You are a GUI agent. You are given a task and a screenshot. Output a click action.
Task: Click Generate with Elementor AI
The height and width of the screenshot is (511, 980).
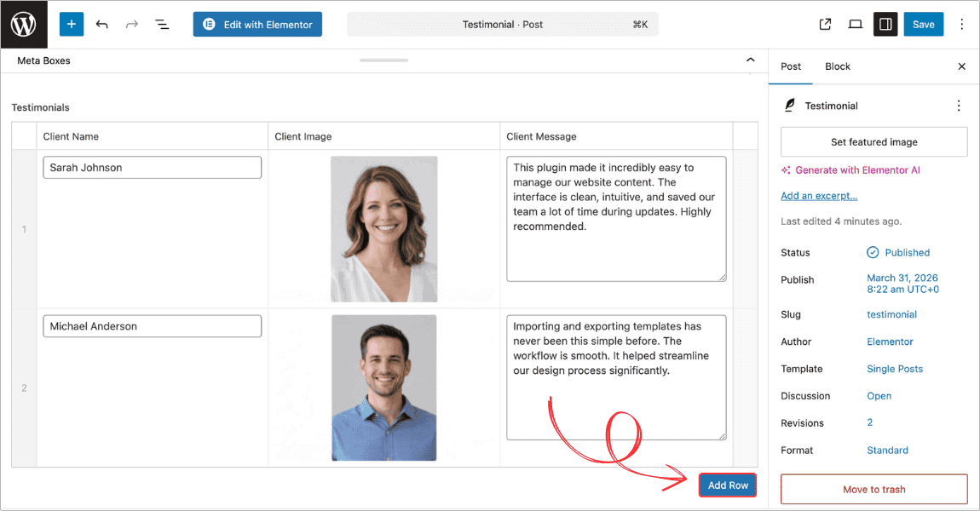click(857, 170)
